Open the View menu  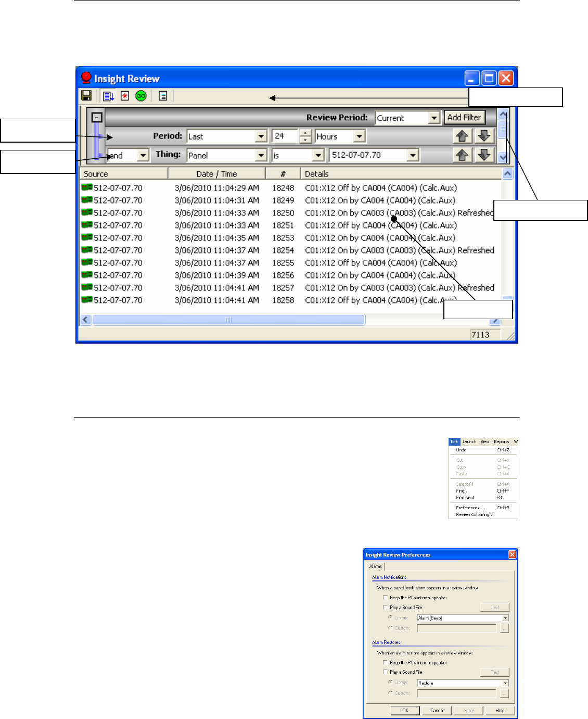tap(485, 442)
